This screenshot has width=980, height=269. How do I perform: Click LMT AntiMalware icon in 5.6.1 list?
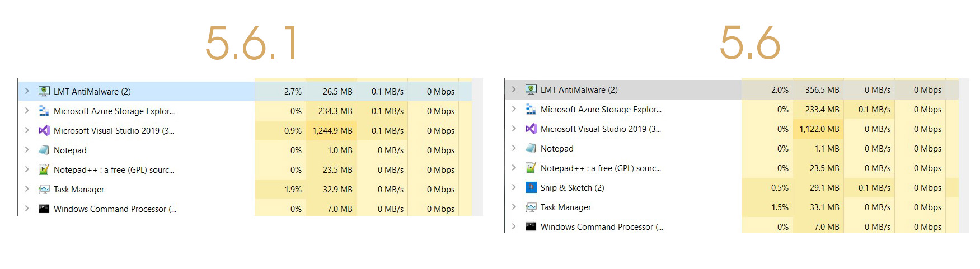coord(44,91)
